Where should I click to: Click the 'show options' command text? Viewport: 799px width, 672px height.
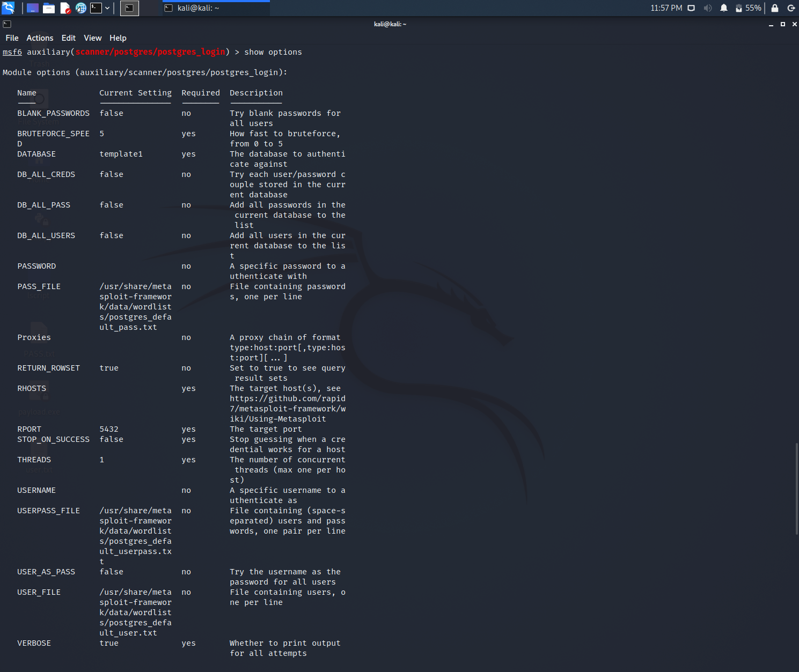(273, 52)
